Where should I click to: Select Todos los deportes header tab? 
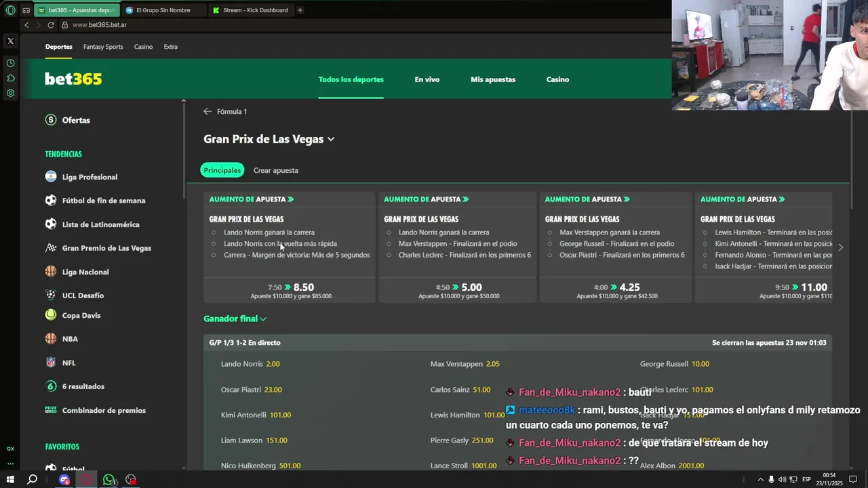[x=351, y=79]
